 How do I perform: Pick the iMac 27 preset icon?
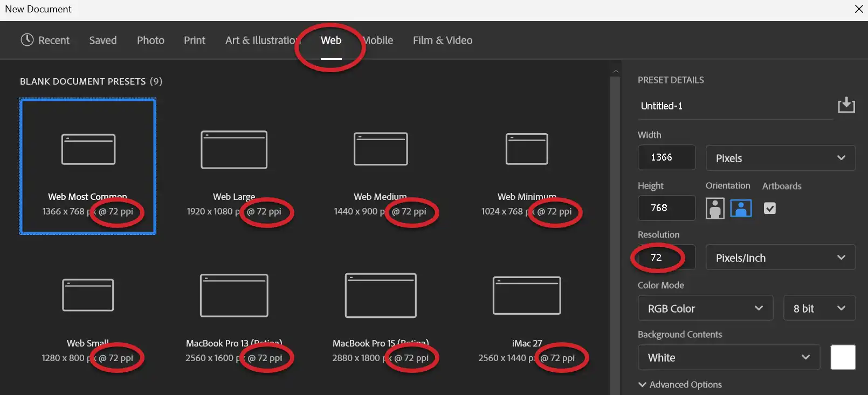(527, 295)
